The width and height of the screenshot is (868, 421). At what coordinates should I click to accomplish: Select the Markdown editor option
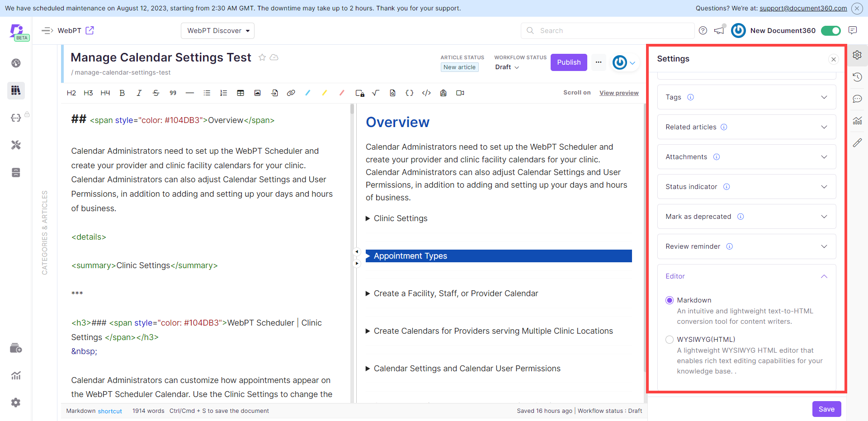(x=670, y=301)
